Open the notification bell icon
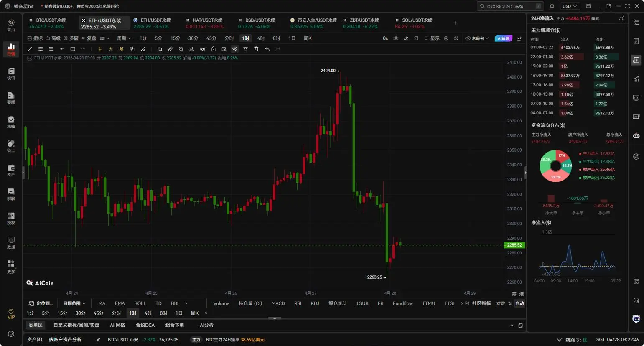Viewport: 644px width, 346px height. (x=552, y=6)
